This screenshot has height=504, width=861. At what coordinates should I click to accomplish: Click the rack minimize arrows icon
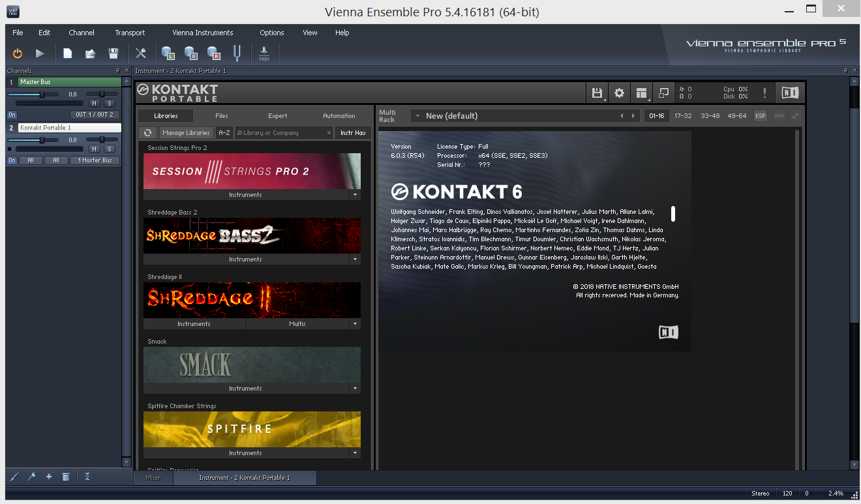(795, 115)
